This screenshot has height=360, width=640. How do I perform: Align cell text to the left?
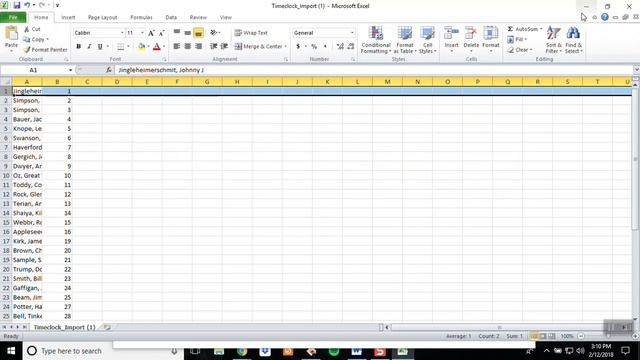click(x=177, y=47)
